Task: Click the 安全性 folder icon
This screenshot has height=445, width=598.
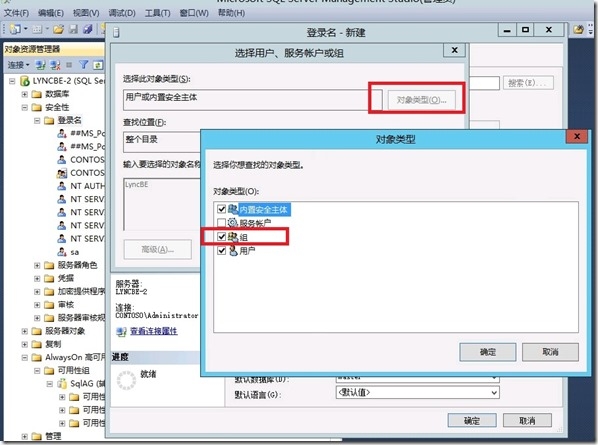Action: click(x=37, y=107)
